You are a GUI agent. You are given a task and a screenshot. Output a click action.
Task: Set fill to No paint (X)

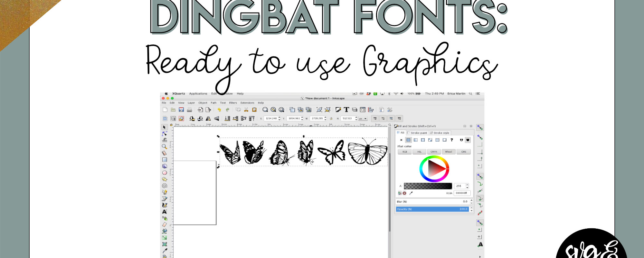click(x=401, y=140)
